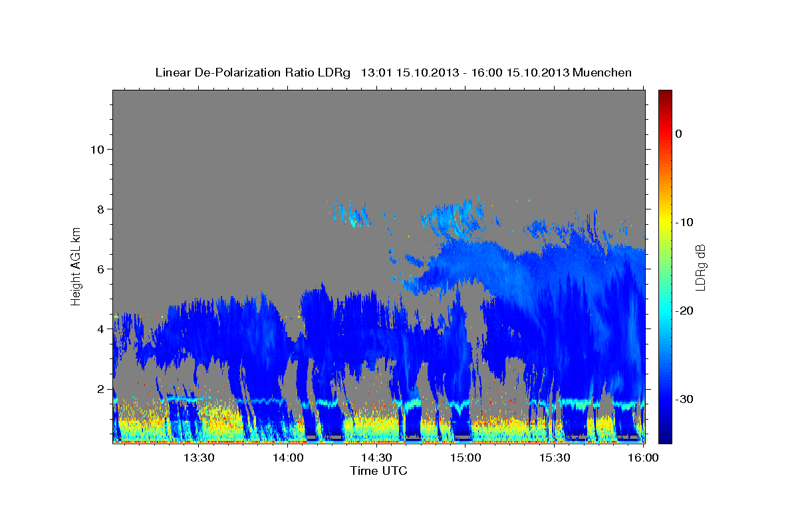Click the colorbar tick label '0'
798x532 pixels.
679,134
